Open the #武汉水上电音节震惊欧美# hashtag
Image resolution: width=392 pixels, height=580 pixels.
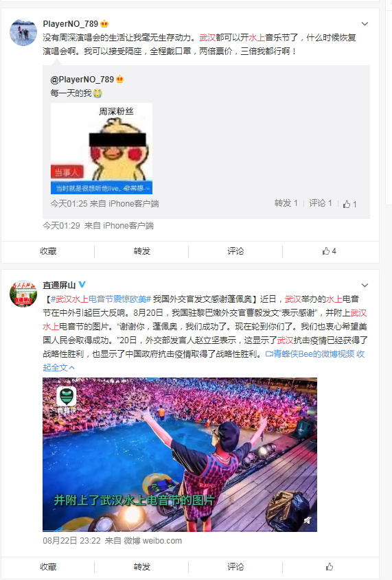101,299
